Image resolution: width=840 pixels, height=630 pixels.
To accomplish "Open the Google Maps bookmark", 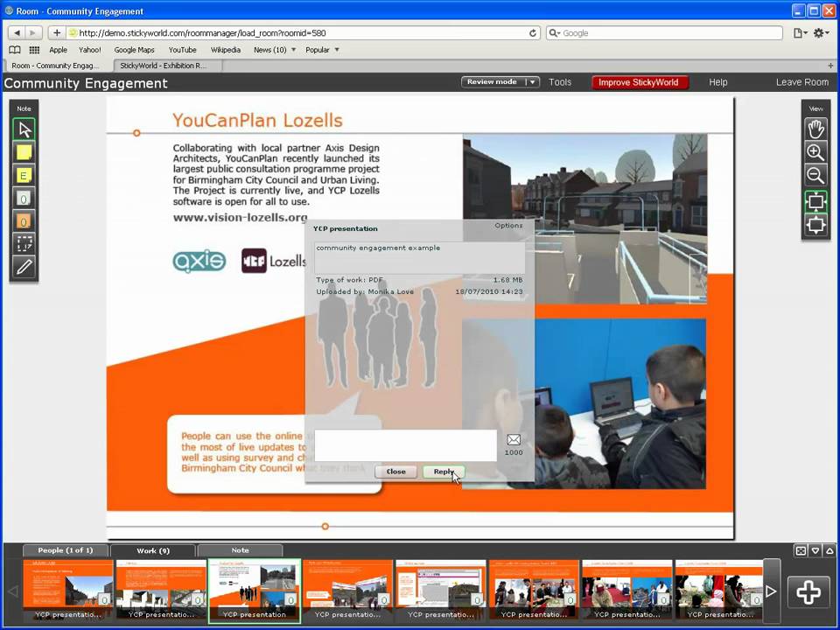I will point(134,50).
